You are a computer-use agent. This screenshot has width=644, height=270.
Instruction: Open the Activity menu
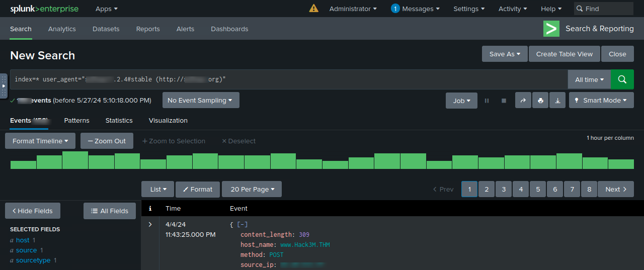pyautogui.click(x=513, y=9)
